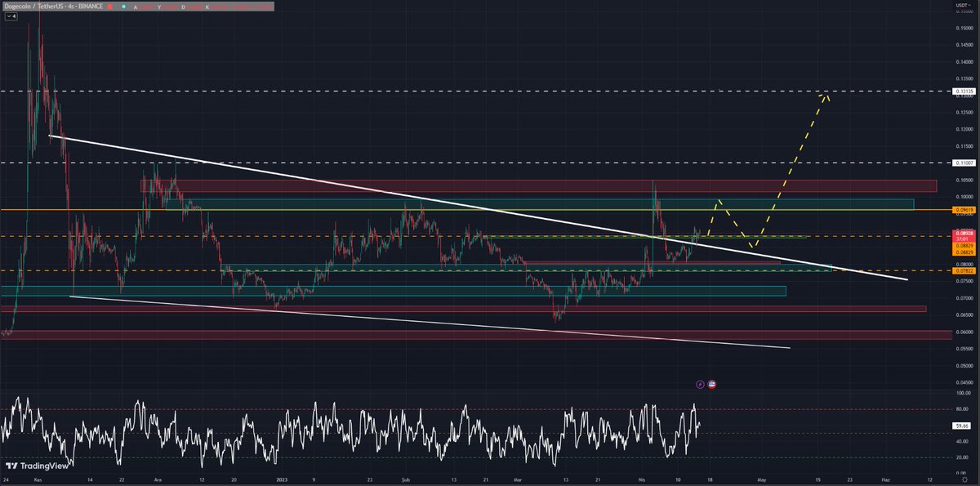Click the 0.14000 price axis tick
Screen dimensions: 980x486
pyautogui.click(x=964, y=61)
